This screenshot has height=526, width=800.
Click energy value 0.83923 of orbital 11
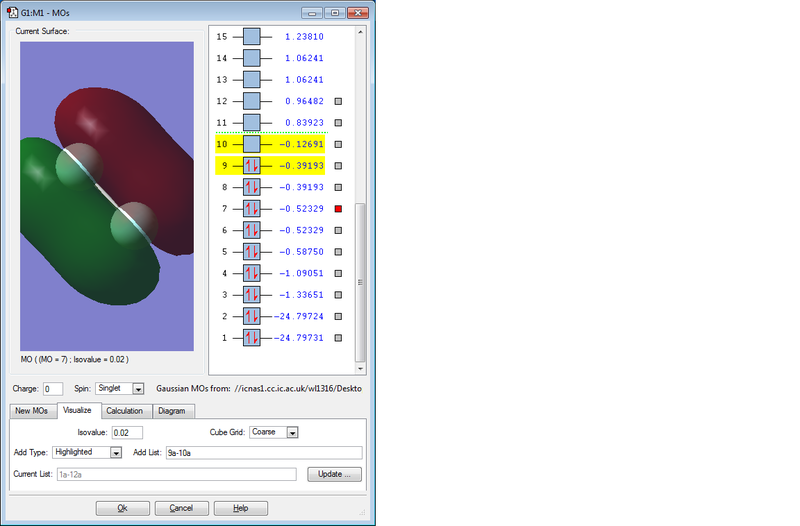click(304, 122)
